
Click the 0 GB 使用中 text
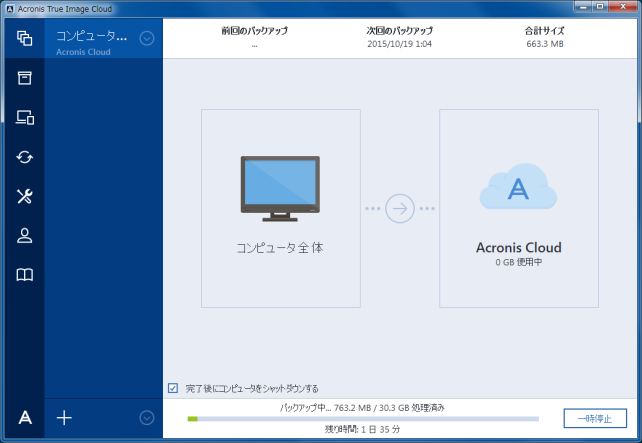[x=519, y=262]
